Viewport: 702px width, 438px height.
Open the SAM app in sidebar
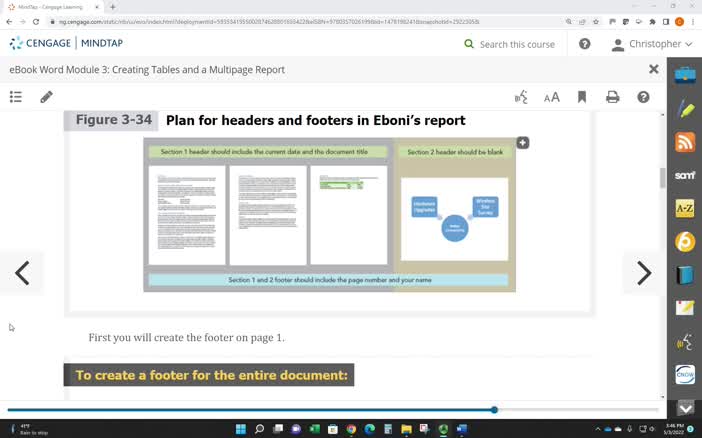[x=685, y=175]
